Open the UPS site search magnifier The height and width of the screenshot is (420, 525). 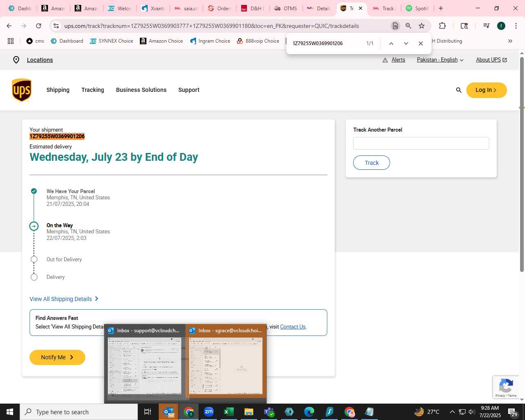pyautogui.click(x=459, y=90)
